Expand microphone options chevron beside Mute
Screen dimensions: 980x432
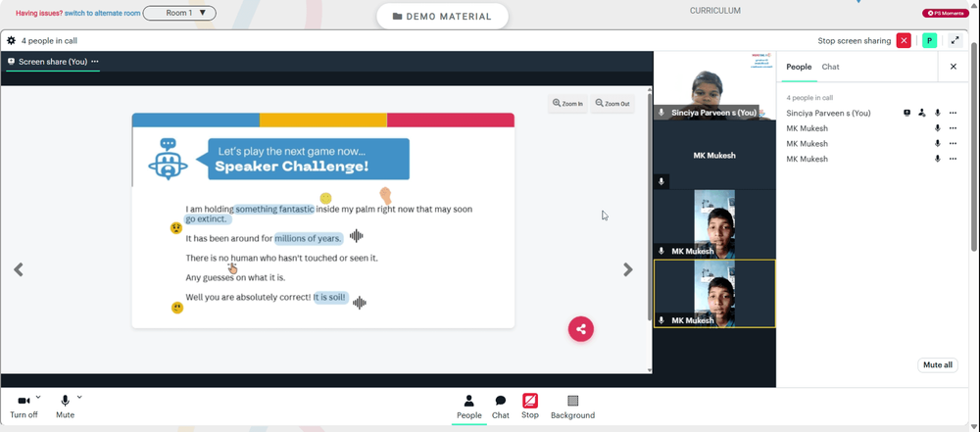pos(79,397)
